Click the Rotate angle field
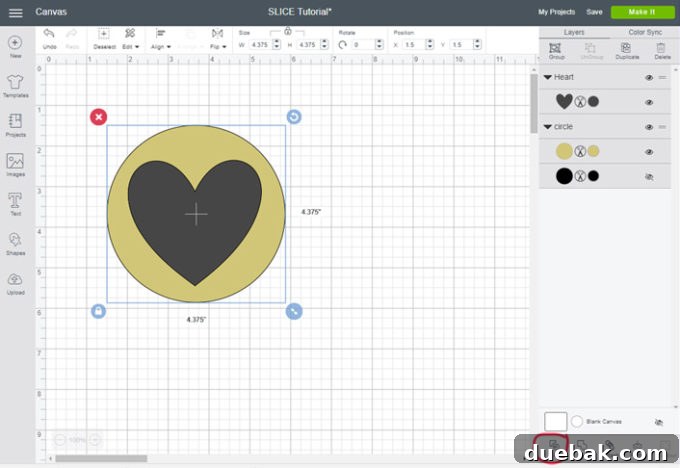The width and height of the screenshot is (680, 468). (x=363, y=45)
